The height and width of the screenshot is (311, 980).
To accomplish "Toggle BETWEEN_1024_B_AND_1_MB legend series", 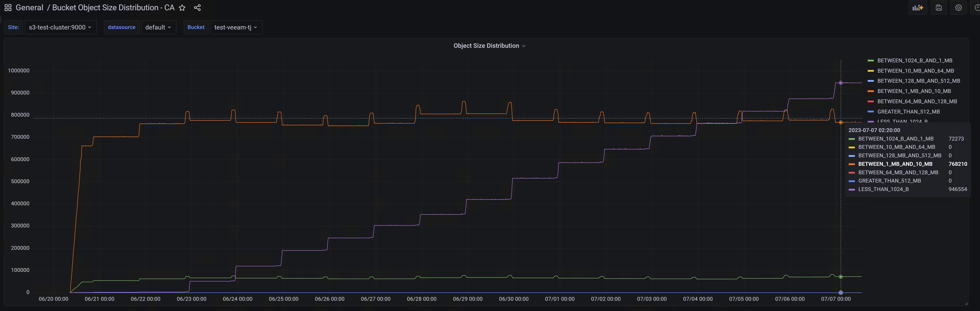I will (x=915, y=61).
